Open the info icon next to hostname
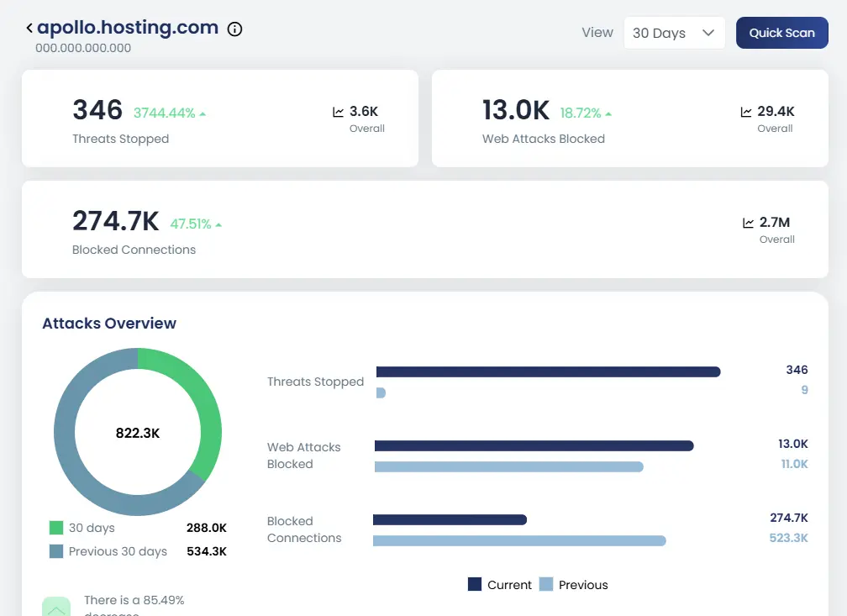Viewport: 847px width, 616px height. click(234, 29)
